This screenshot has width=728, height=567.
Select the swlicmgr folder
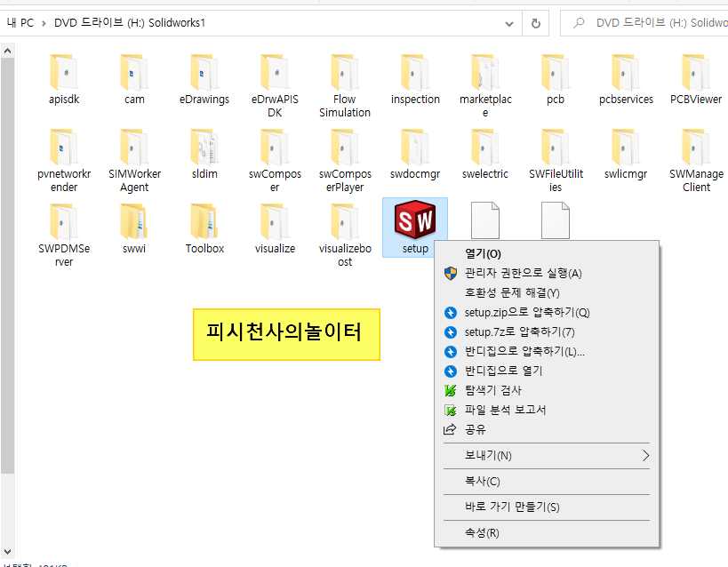[x=626, y=154]
